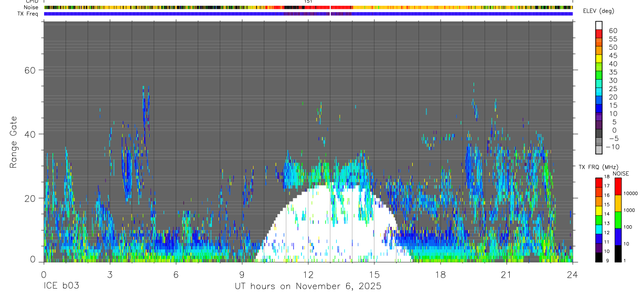This screenshot has height=297, width=644.
Task: Click the 'Noise' strip label at top left
Action: [32, 7]
